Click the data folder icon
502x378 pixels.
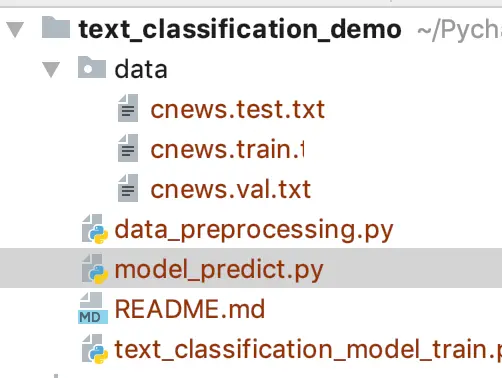point(92,67)
